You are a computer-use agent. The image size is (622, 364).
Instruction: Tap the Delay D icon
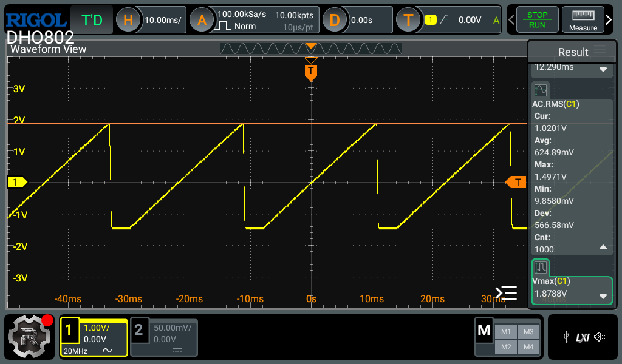(334, 20)
